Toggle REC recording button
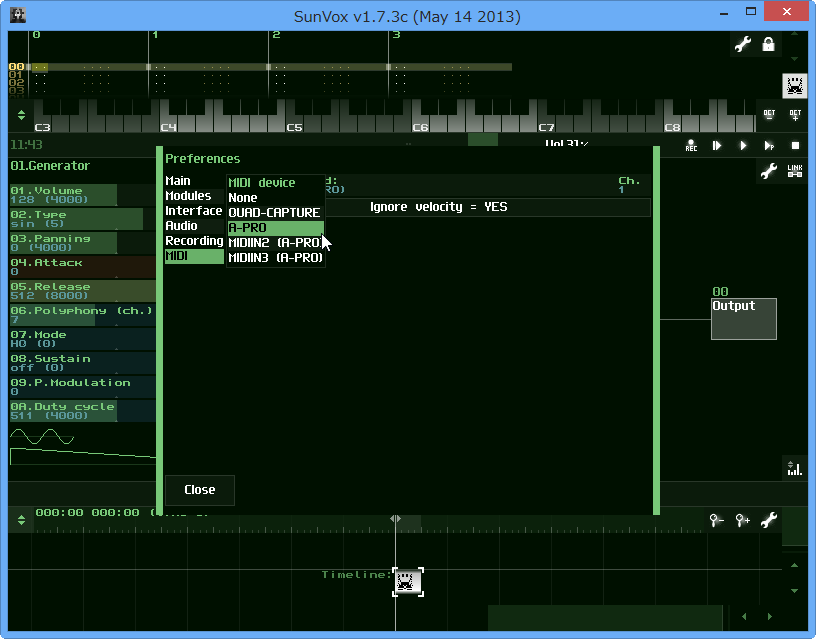This screenshot has width=816, height=639. tap(691, 146)
